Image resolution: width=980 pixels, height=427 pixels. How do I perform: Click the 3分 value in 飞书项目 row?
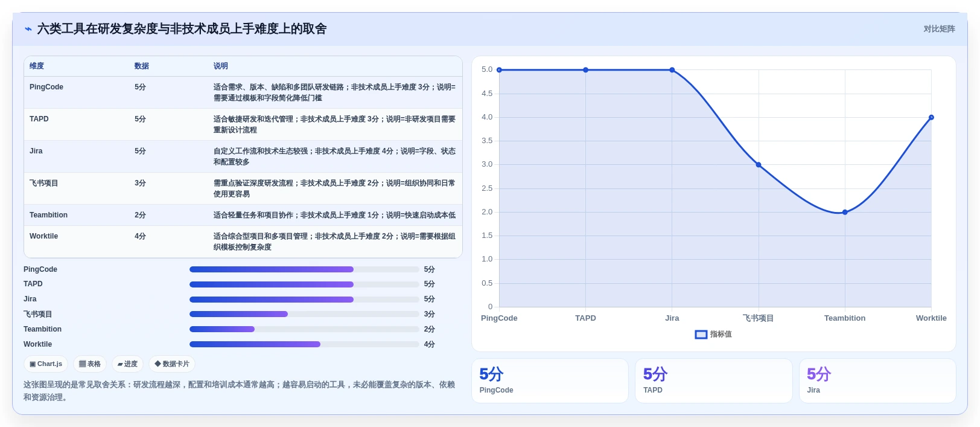click(140, 183)
